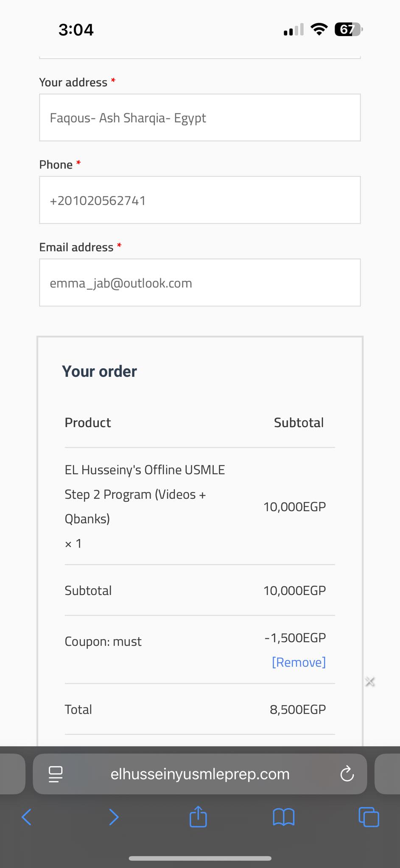
Task: Remove the applied coupon "must"
Action: [299, 662]
